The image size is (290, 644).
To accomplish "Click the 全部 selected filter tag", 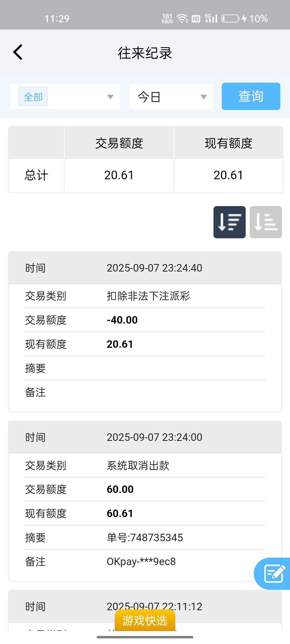I will tap(33, 97).
